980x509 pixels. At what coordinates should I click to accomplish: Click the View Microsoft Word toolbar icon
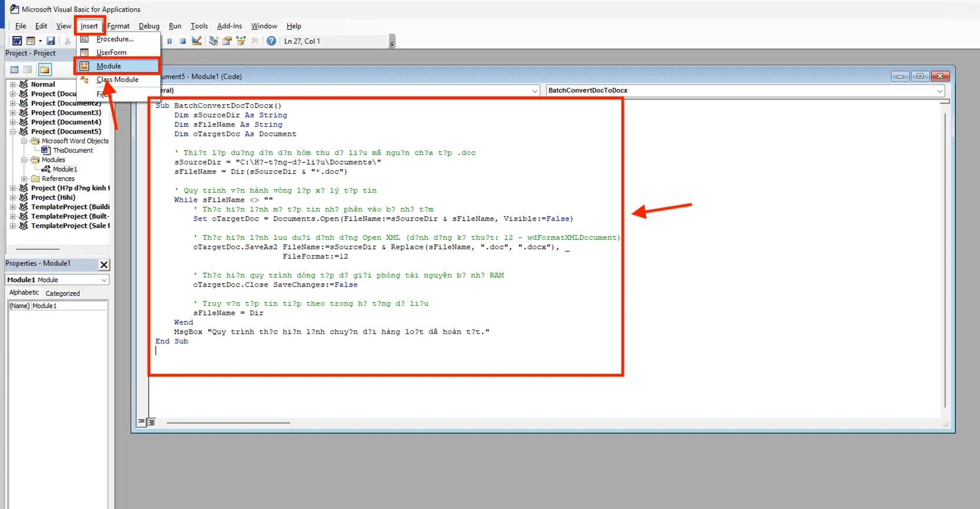click(17, 41)
